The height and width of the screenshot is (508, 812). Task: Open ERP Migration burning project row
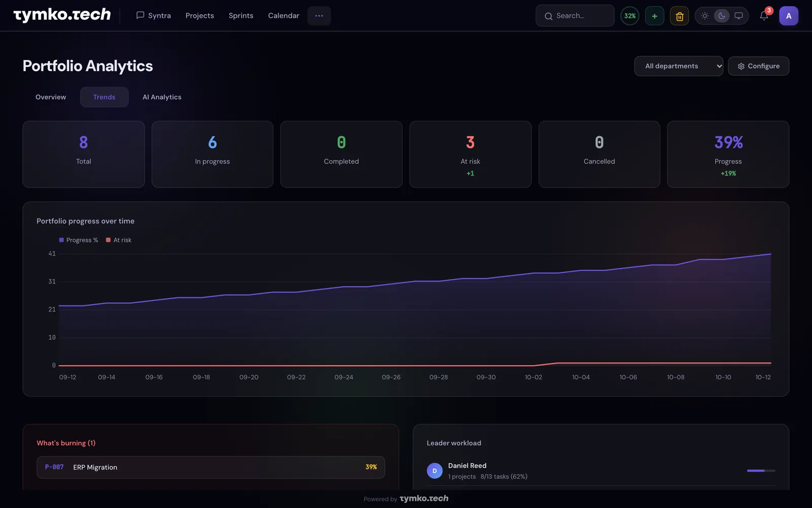pos(211,467)
